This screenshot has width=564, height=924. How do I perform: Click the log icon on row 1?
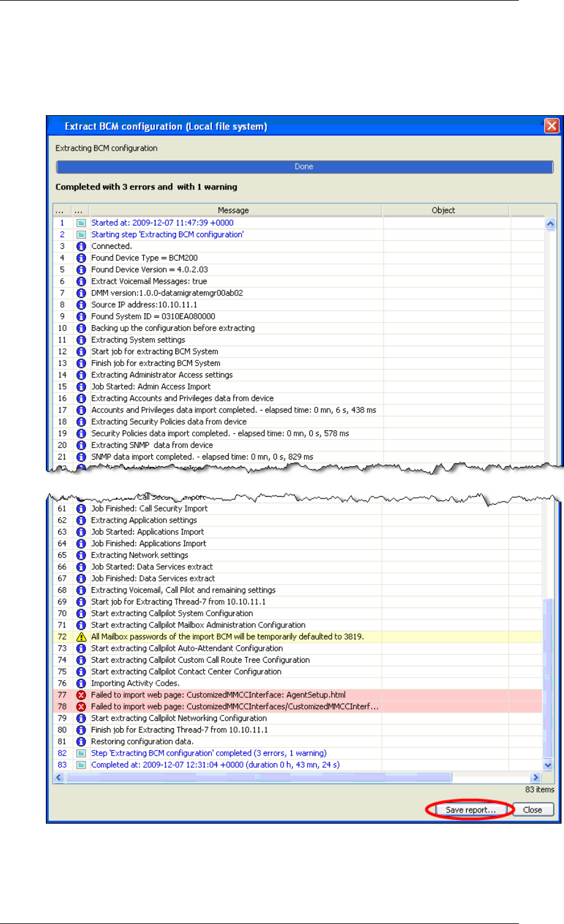coord(81,223)
